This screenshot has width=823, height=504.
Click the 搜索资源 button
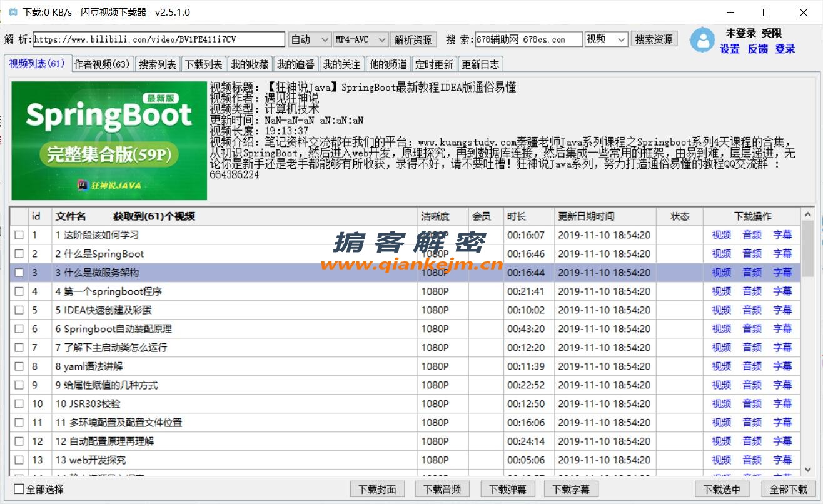click(654, 39)
